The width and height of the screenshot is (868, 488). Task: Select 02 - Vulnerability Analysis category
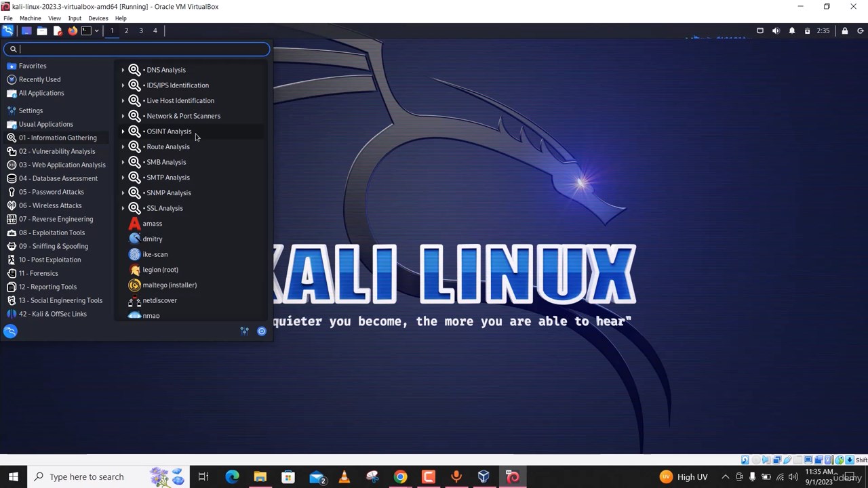[x=58, y=151]
